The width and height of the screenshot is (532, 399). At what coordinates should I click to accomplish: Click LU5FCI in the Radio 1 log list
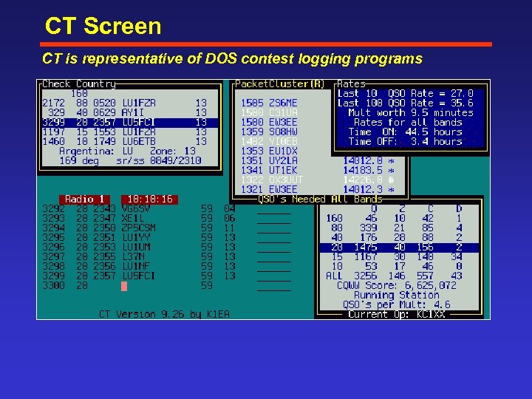(138, 276)
